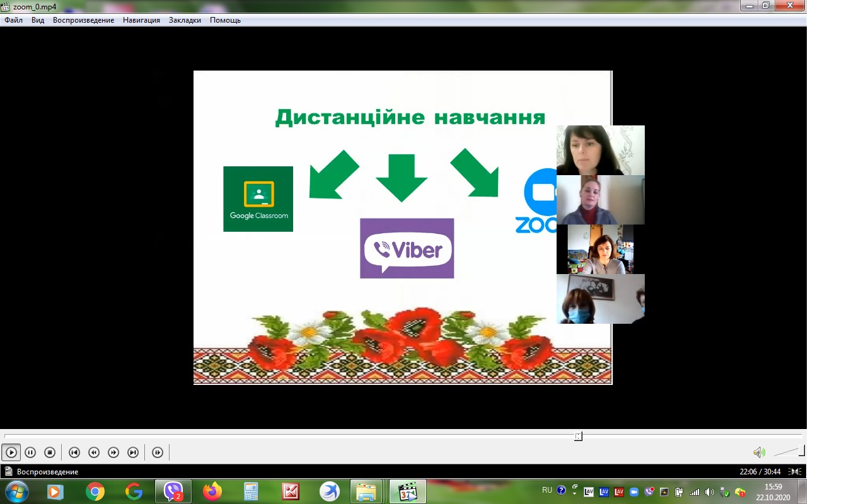Image resolution: width=856 pixels, height=504 pixels.
Task: Click the red LAV filter tray icon
Action: (619, 492)
